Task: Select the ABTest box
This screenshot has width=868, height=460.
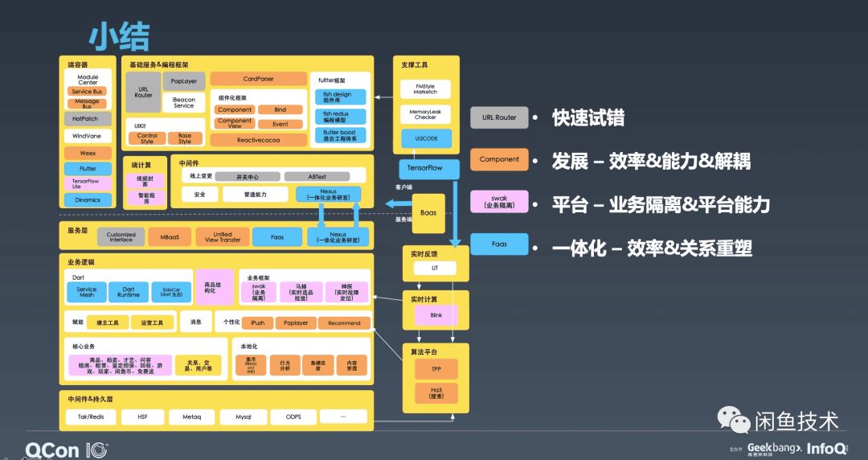Action: tap(317, 177)
